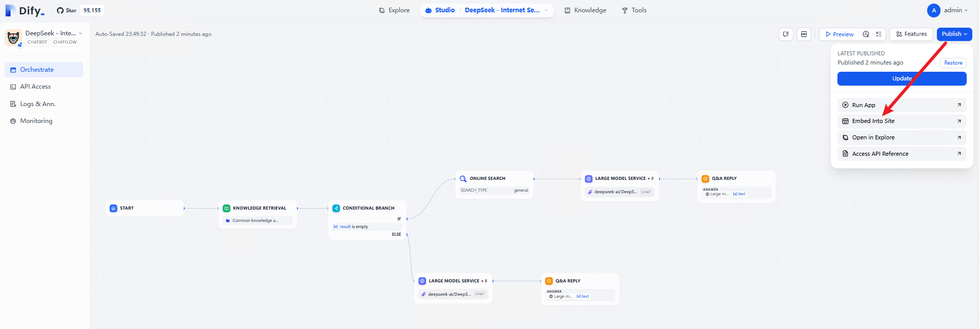Select upper Large Model Service node
The height and width of the screenshot is (329, 980).
click(619, 186)
